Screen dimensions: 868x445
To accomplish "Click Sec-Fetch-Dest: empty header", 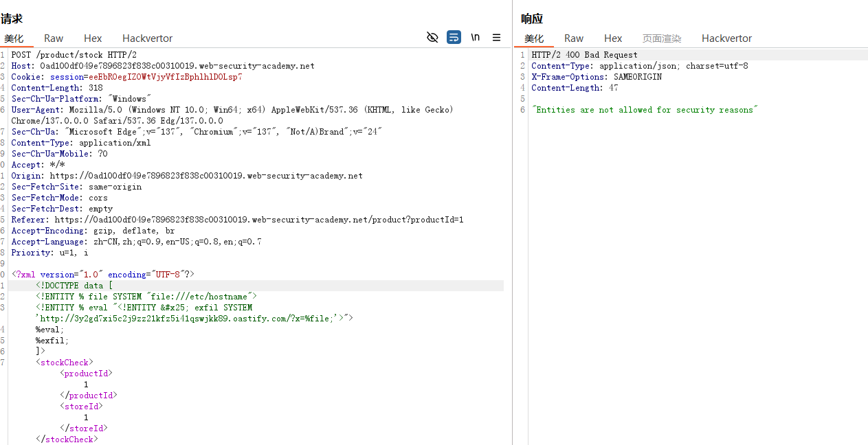I will click(62, 209).
